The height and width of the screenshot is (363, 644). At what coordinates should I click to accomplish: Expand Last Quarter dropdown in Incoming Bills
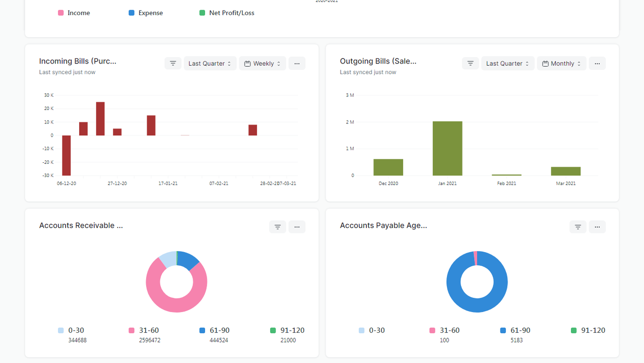coord(210,64)
